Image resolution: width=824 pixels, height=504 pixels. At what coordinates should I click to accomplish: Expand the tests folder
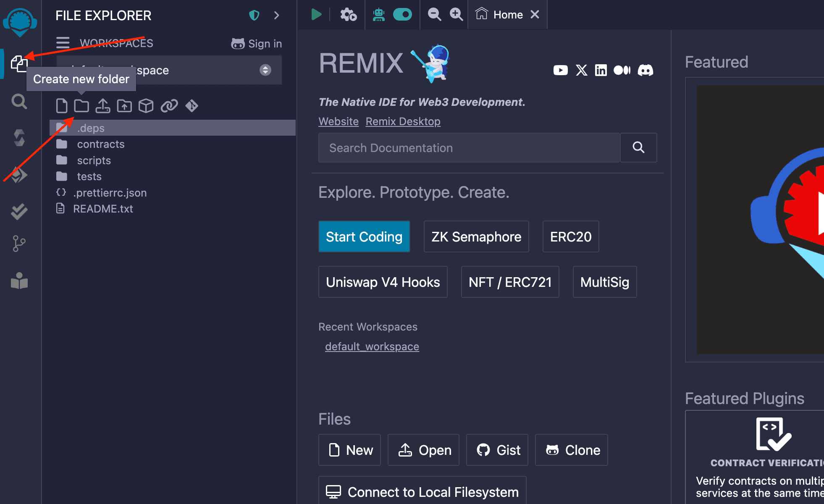(172, 176)
